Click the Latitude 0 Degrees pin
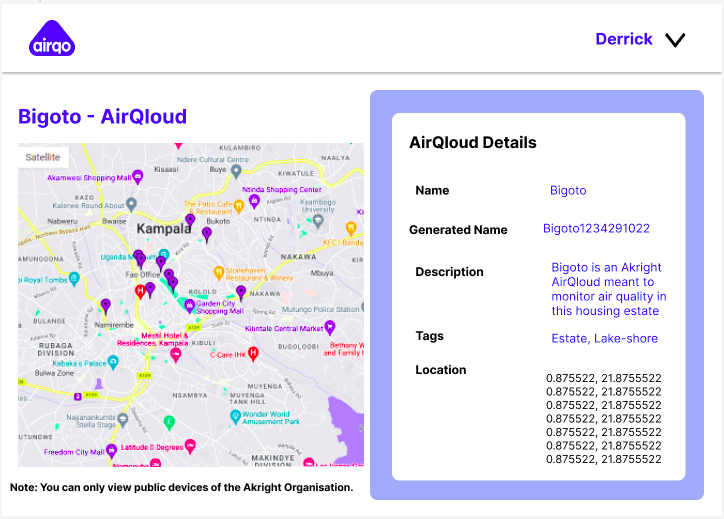 click(190, 446)
